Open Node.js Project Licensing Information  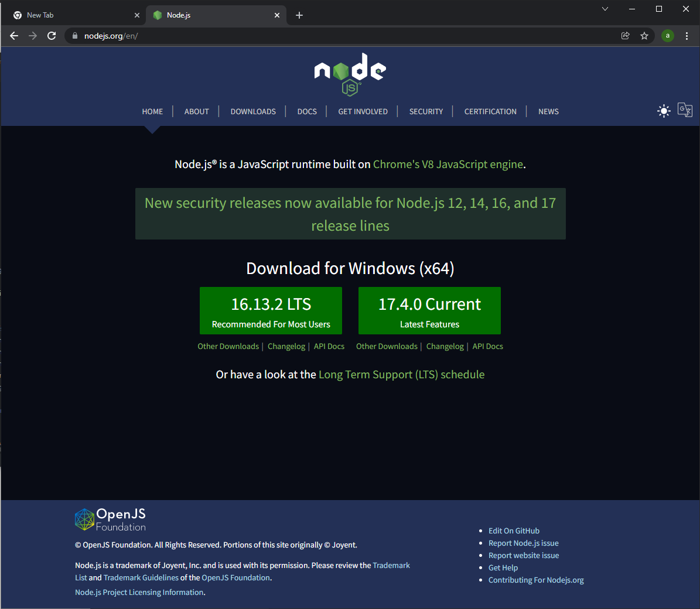pos(139,592)
